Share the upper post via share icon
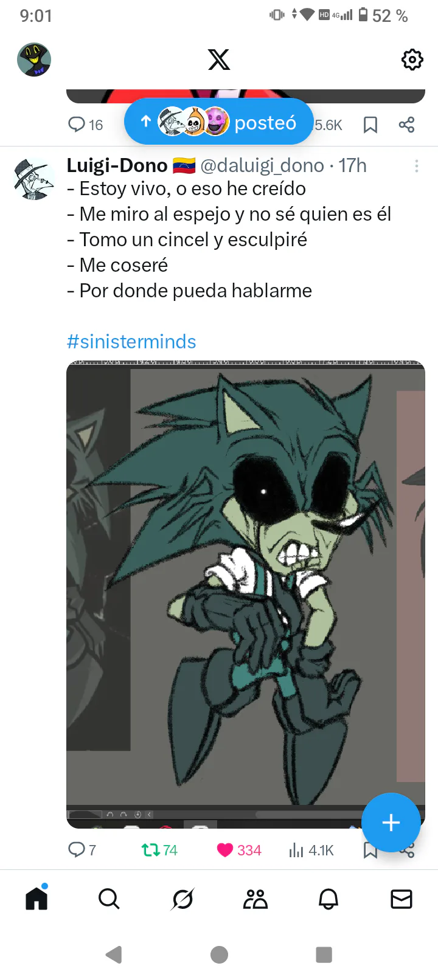 click(x=406, y=125)
